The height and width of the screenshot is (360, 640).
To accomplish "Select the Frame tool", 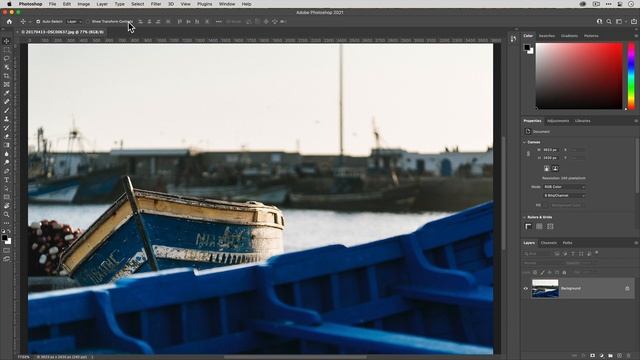I will (7, 84).
